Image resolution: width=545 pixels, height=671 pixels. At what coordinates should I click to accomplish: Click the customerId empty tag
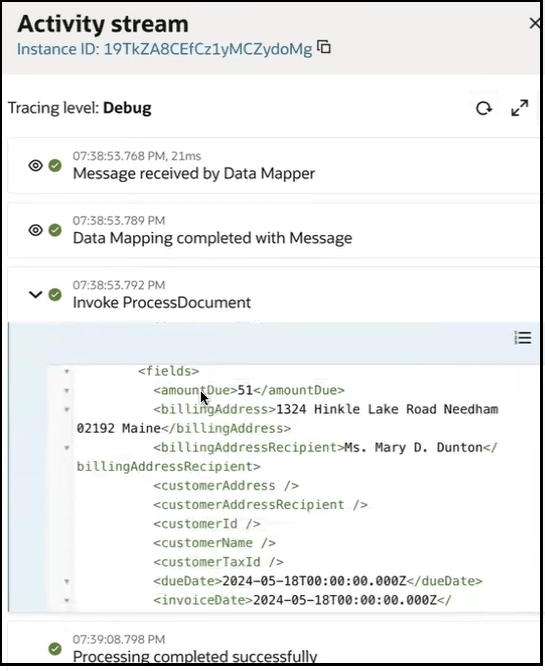click(207, 524)
